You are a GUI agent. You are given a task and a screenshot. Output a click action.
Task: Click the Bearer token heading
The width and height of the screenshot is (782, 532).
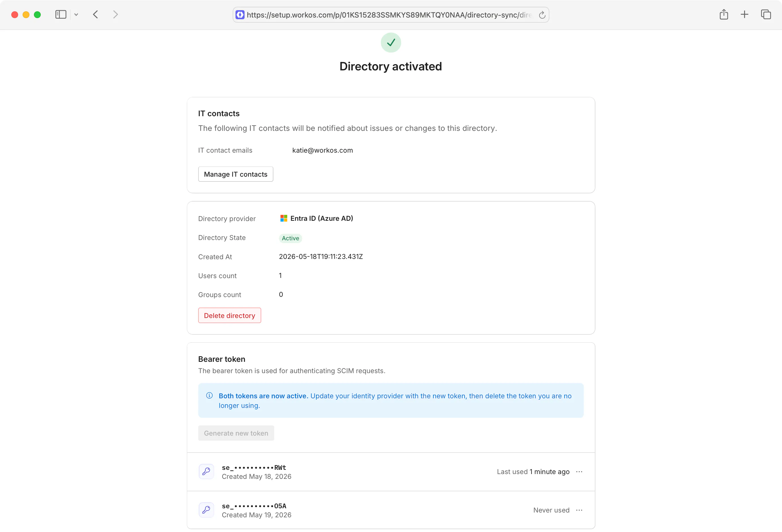coord(221,359)
